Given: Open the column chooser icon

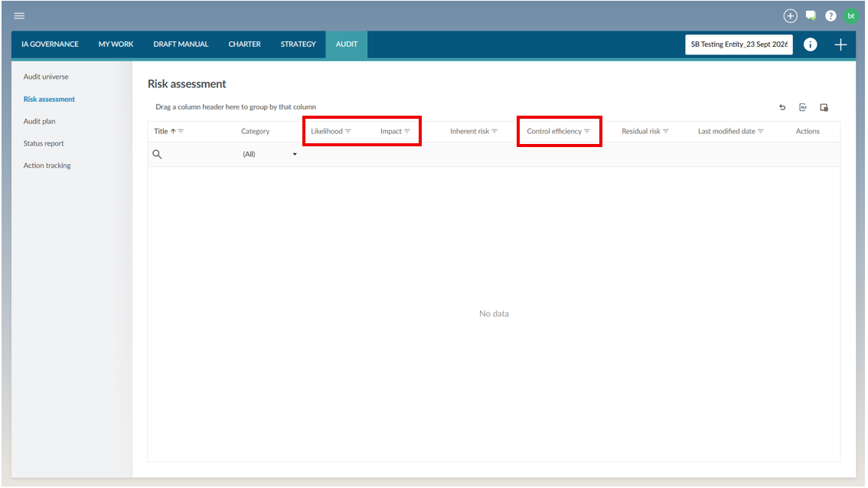Looking at the screenshot, I should 824,107.
